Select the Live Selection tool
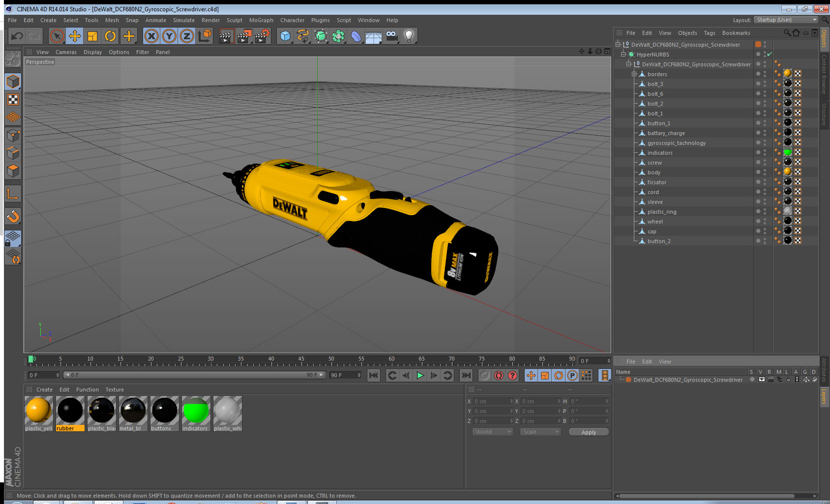The height and width of the screenshot is (504, 830). coord(57,36)
